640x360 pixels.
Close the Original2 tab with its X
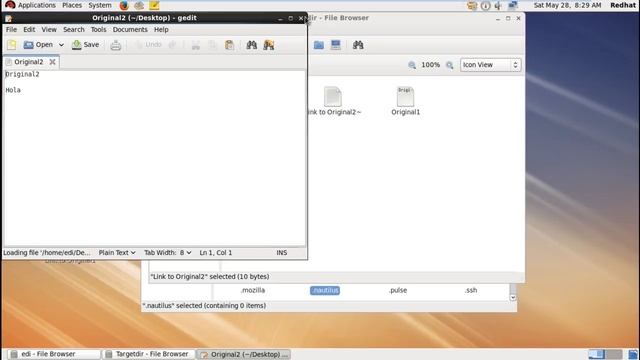coord(52,62)
